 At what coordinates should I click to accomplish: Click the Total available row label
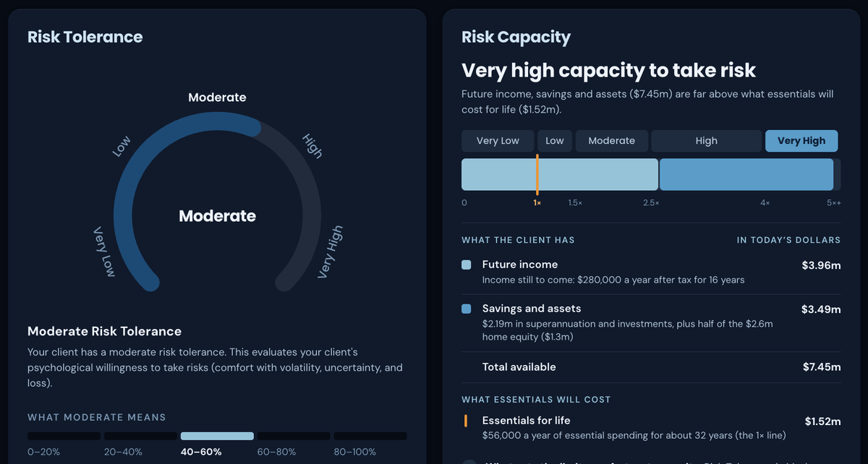point(519,367)
